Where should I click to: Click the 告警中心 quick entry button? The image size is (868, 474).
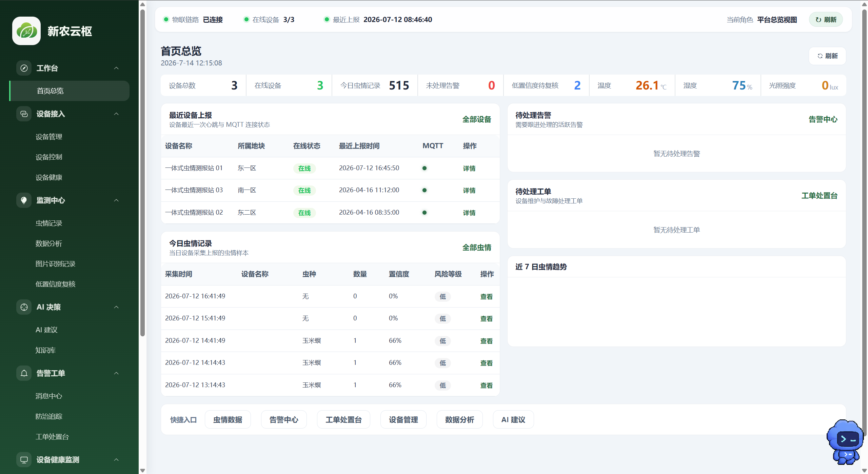pos(284,420)
